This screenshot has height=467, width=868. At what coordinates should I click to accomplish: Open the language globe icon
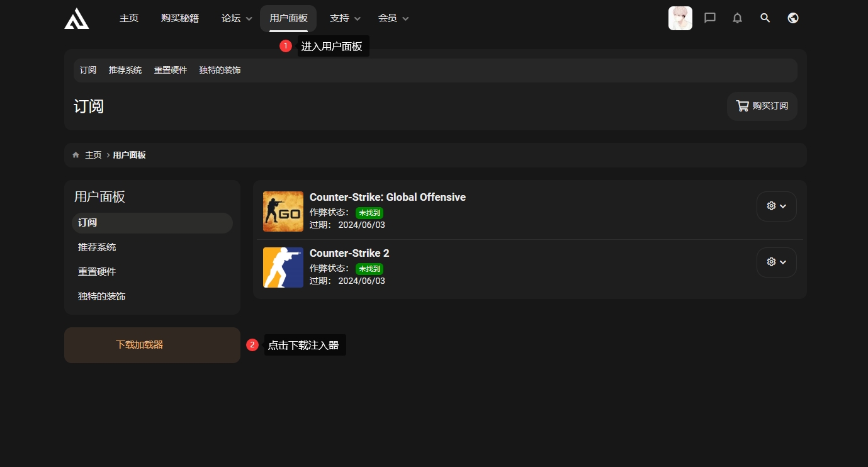(793, 18)
